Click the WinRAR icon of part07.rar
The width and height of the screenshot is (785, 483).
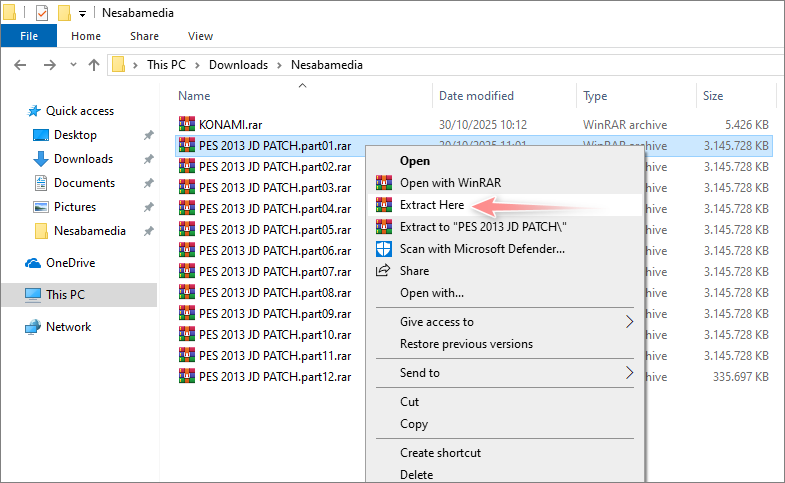point(187,271)
